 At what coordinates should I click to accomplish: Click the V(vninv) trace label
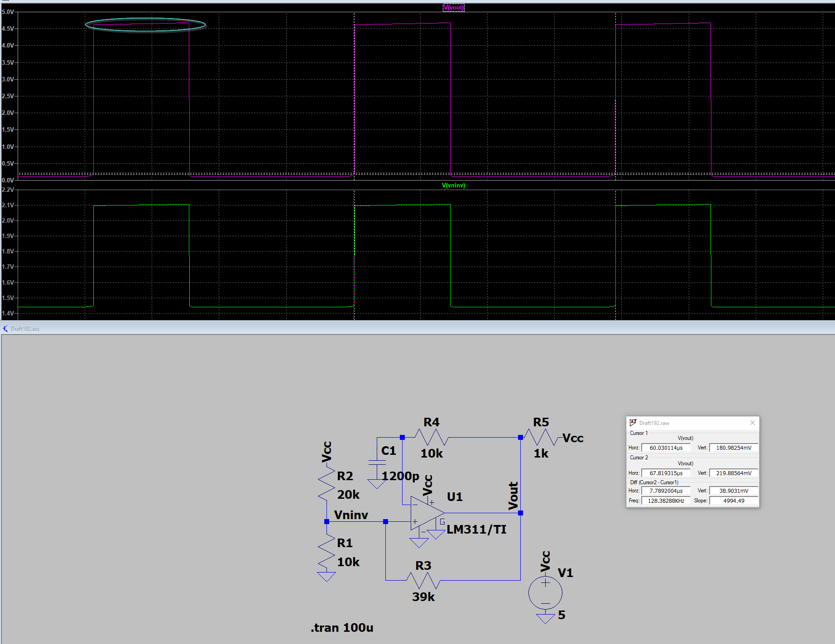(453, 186)
